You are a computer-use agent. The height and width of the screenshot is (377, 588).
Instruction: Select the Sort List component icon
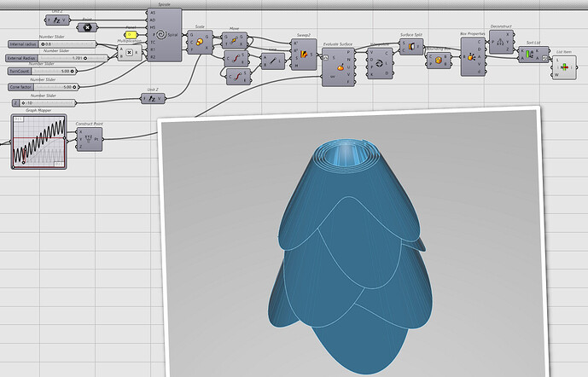(529, 55)
